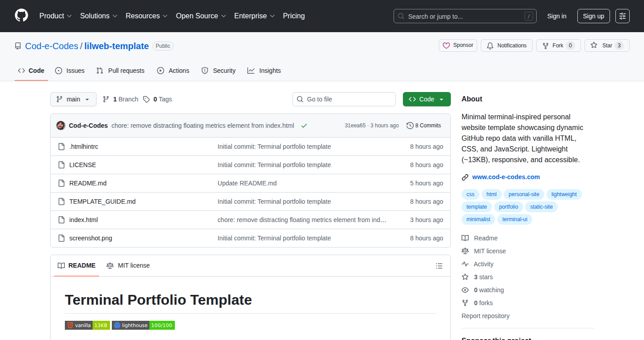Click the file icon beside .htmlhintrc
The image size is (644, 340).
(62, 147)
